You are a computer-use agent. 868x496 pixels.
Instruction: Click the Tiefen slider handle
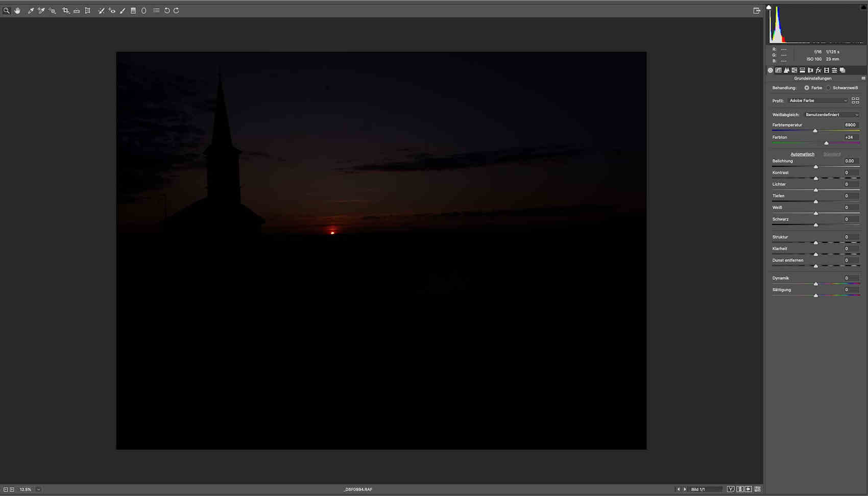pyautogui.click(x=816, y=202)
